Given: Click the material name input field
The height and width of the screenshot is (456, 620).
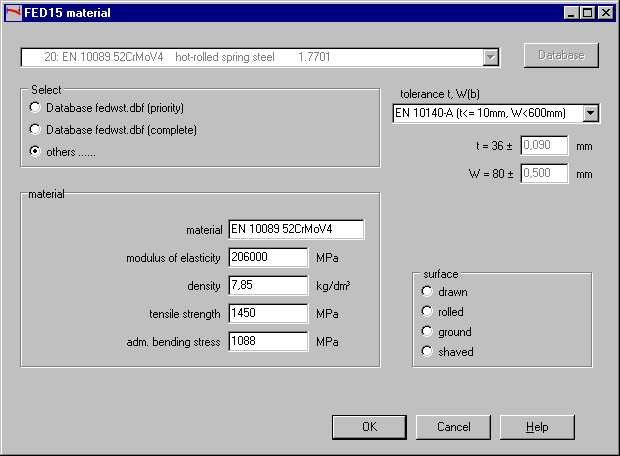Looking at the screenshot, I should coord(296,230).
